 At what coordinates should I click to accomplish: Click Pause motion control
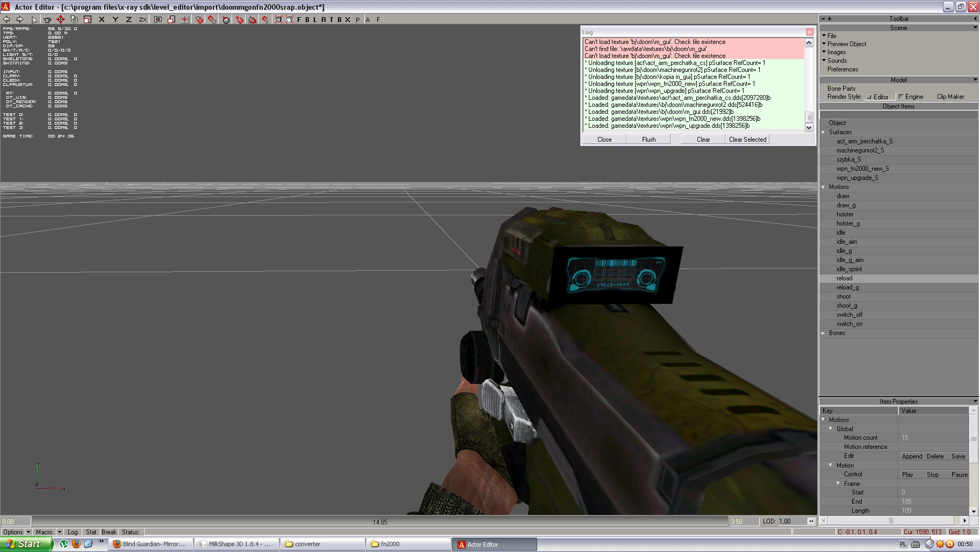[959, 474]
